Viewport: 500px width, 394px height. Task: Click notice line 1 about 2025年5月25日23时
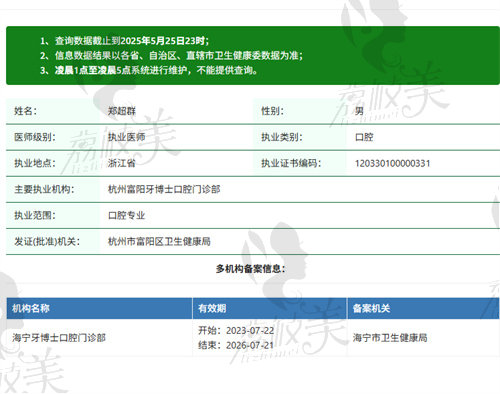coord(125,41)
